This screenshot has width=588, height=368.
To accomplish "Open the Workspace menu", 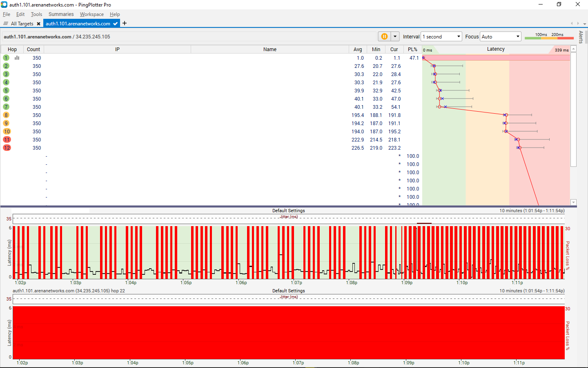I will tap(91, 14).
